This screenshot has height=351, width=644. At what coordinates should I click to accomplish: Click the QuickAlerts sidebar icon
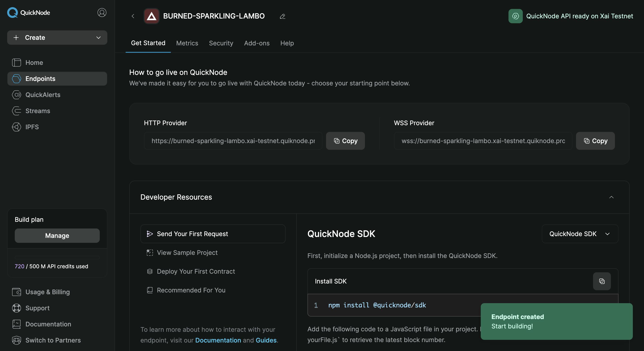17,95
